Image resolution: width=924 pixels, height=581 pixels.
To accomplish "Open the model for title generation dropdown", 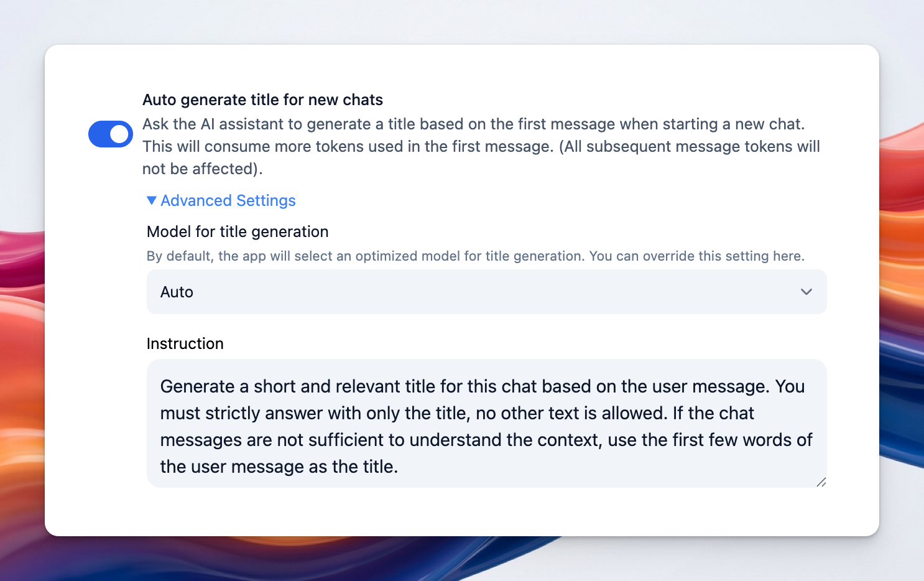I will (x=486, y=292).
